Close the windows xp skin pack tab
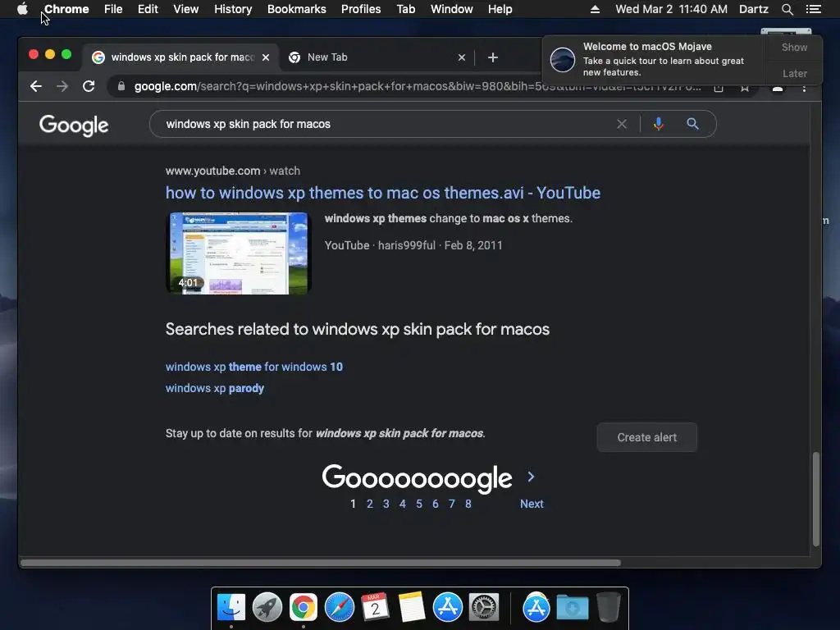Screen dimensions: 840x630 [x=266, y=57]
